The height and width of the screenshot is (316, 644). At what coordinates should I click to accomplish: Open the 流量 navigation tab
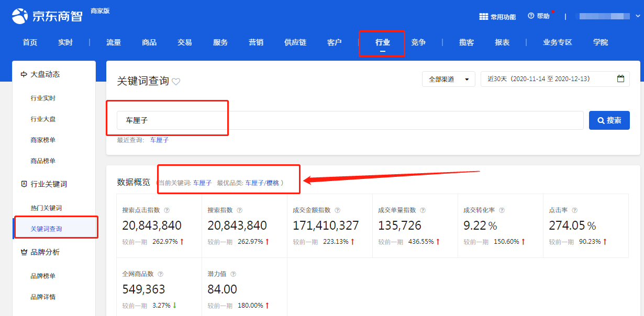click(114, 42)
